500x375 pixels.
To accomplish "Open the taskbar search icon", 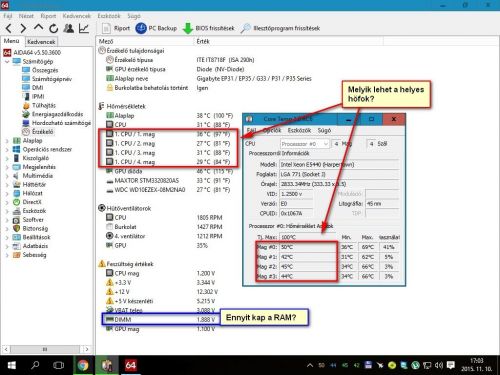I will pyautogui.click(x=35, y=365).
